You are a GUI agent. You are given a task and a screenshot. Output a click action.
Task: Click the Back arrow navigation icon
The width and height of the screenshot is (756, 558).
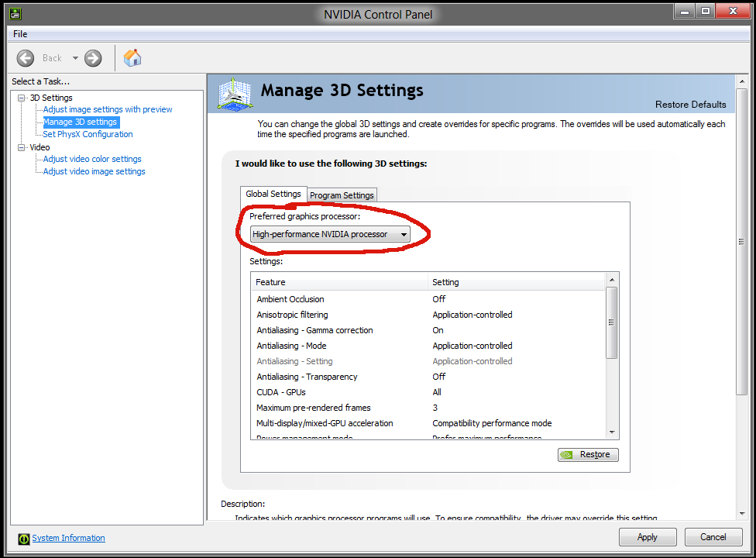(25, 58)
